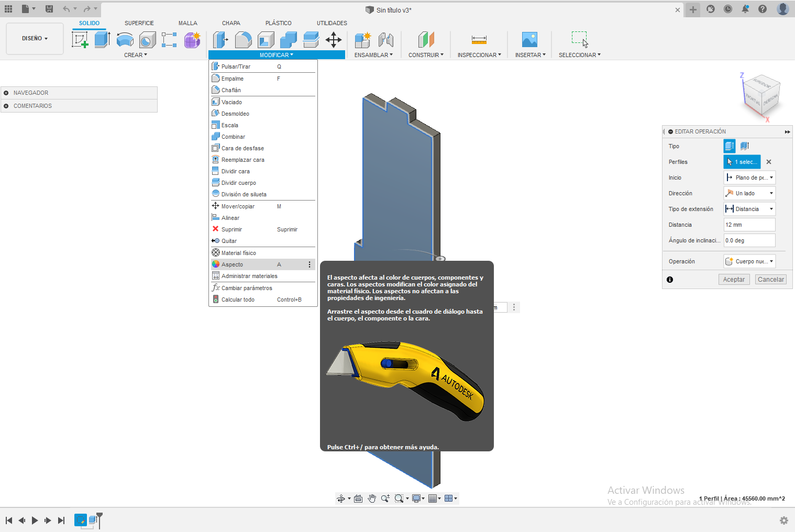Click the Split Body toolbar icon
The width and height of the screenshot is (795, 532).
(x=311, y=40)
